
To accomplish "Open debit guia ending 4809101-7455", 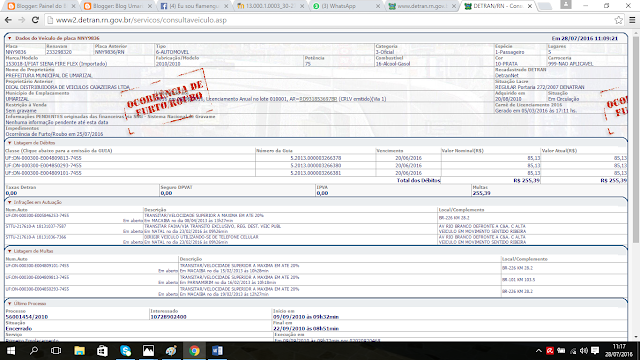I will coord(43,173).
